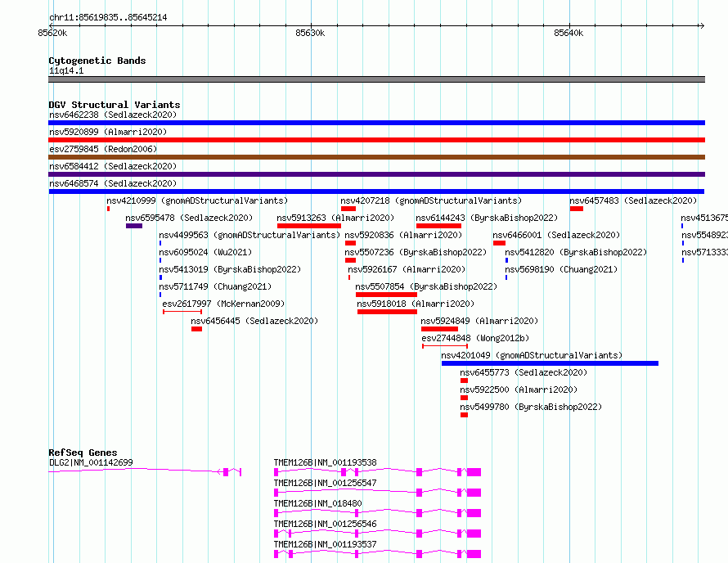Click the nsv5413019 (ByrskaBishop2022) label

(230, 269)
